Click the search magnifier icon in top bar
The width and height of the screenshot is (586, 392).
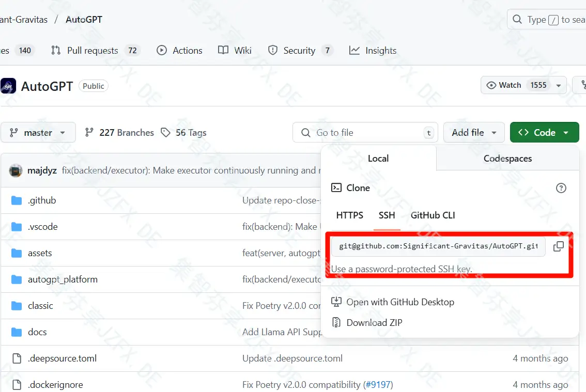(517, 19)
